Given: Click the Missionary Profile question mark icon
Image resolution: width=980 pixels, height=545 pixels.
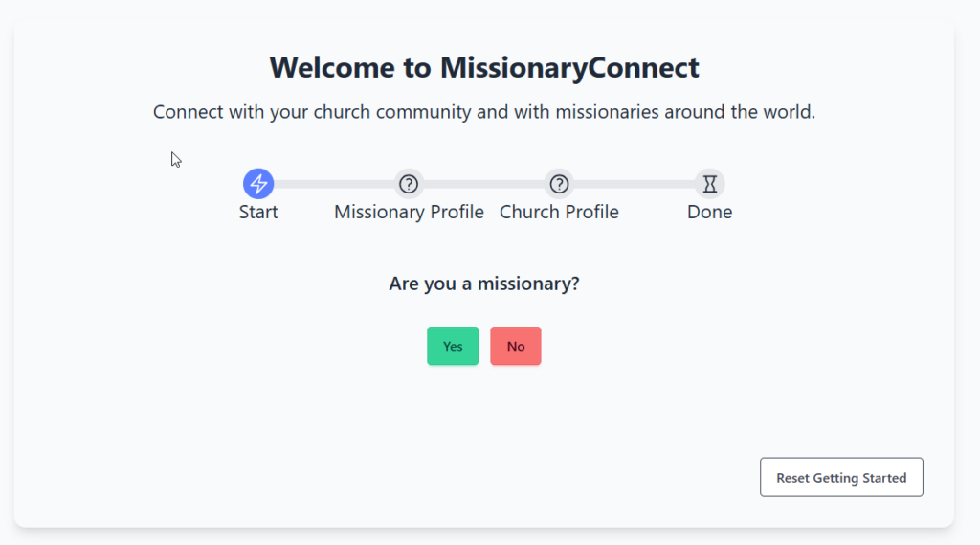Looking at the screenshot, I should [409, 183].
